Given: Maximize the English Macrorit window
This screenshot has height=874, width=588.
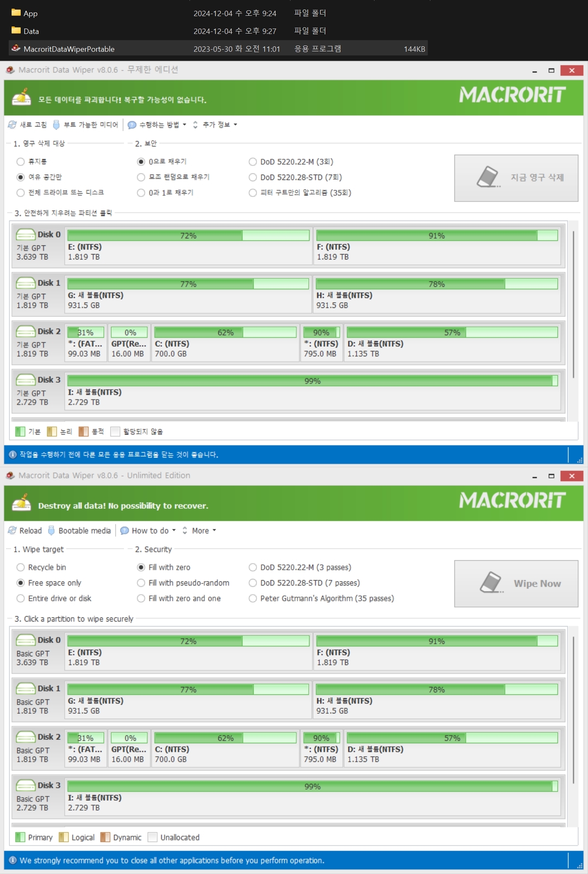Looking at the screenshot, I should 551,476.
